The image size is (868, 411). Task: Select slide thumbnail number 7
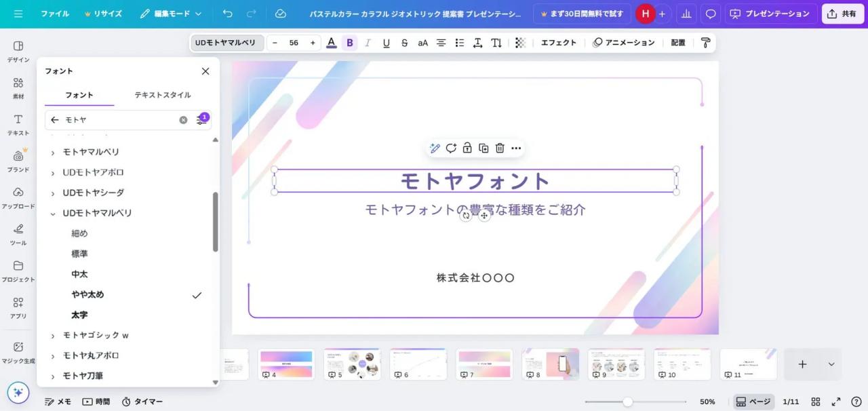click(x=484, y=364)
